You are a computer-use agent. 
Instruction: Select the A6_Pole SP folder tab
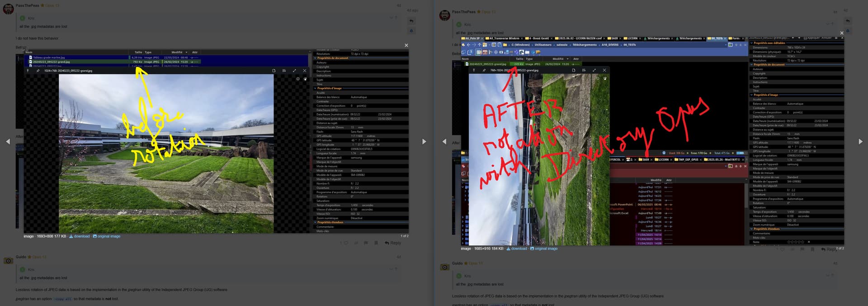click(x=472, y=38)
